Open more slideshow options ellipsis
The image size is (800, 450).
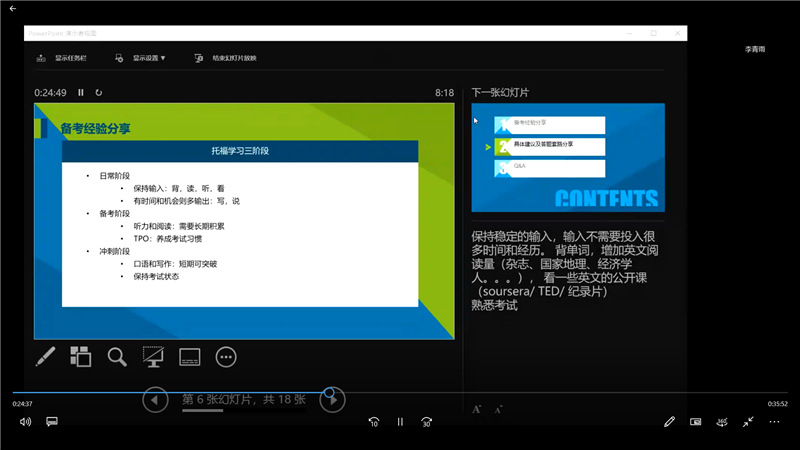click(x=226, y=356)
